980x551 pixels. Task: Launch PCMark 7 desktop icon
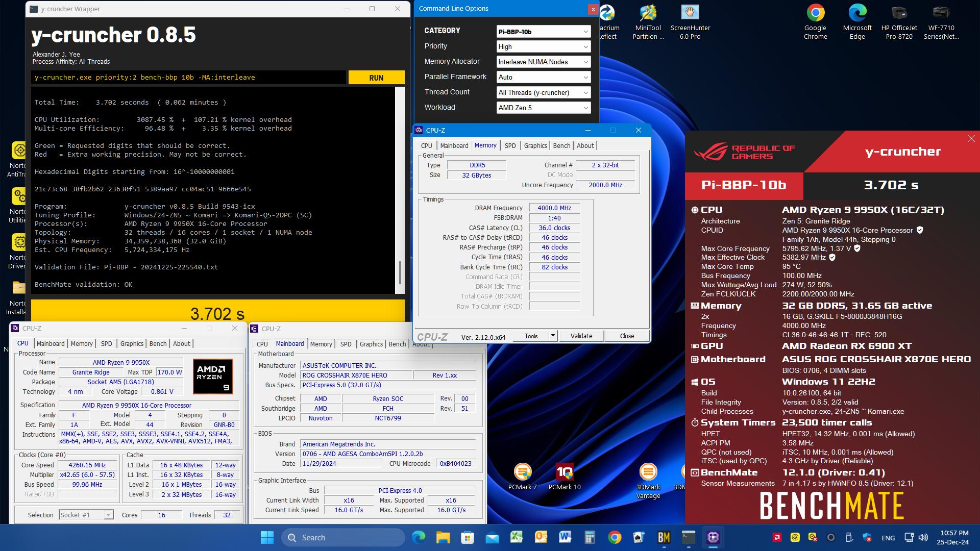(522, 477)
